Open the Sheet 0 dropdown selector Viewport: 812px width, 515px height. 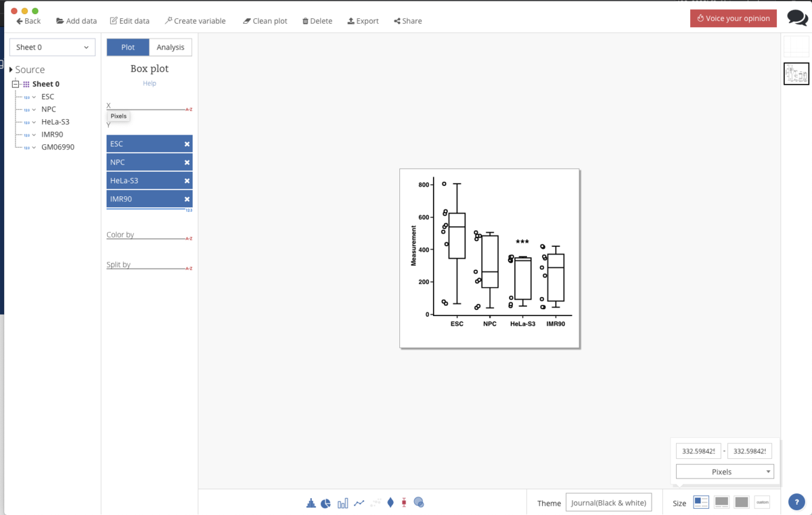[52, 47]
